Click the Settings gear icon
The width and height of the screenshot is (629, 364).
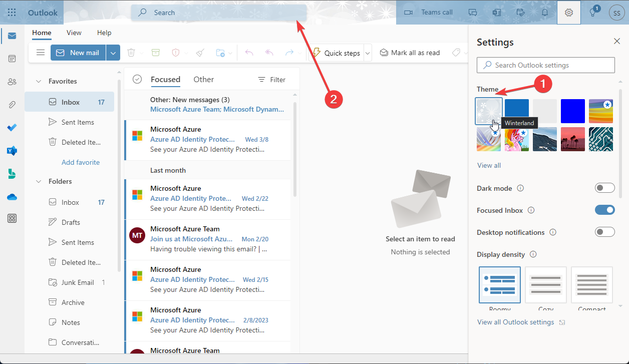click(x=569, y=13)
